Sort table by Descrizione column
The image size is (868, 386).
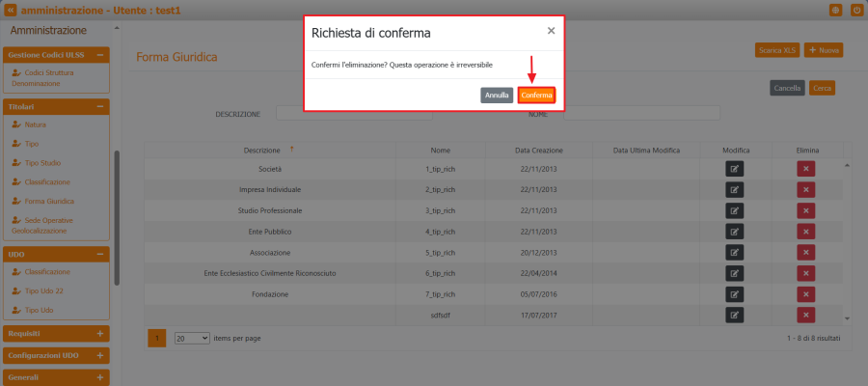[261, 151]
